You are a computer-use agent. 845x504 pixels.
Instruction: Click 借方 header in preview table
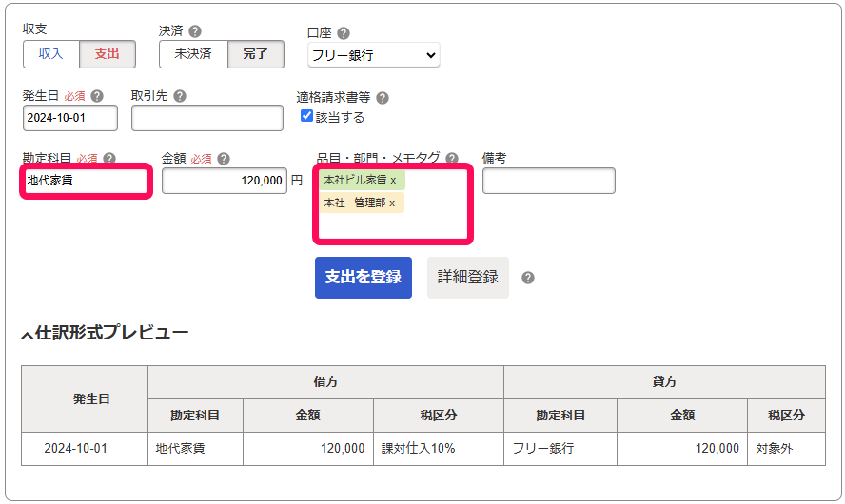tap(326, 382)
